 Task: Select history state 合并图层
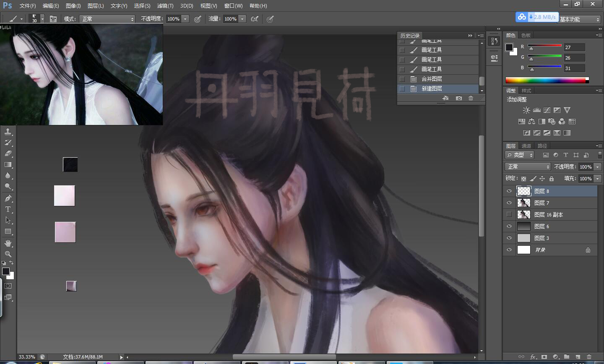click(438, 79)
